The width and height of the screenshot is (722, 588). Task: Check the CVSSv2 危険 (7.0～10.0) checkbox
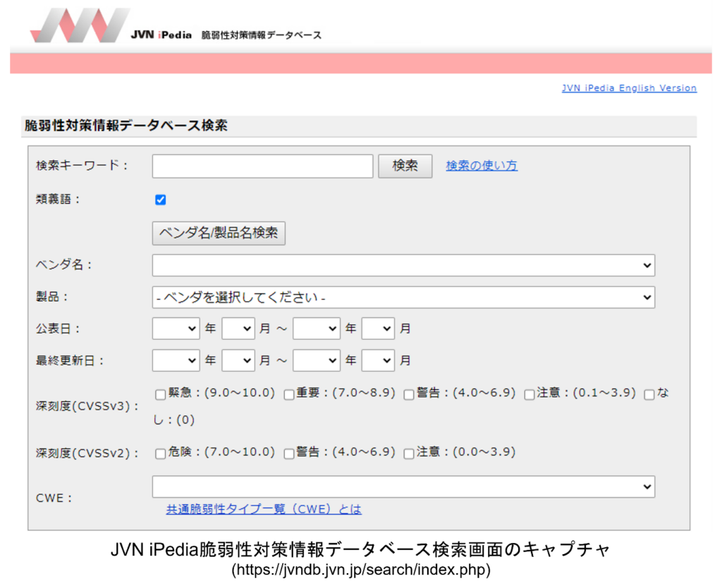pyautogui.click(x=161, y=454)
